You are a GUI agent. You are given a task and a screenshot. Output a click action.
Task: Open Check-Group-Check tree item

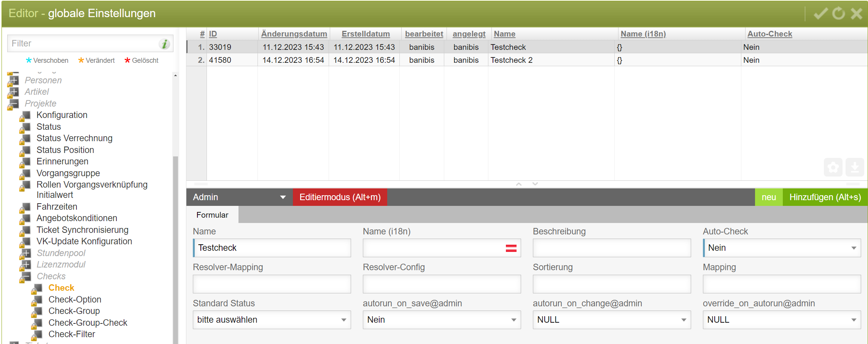point(88,323)
